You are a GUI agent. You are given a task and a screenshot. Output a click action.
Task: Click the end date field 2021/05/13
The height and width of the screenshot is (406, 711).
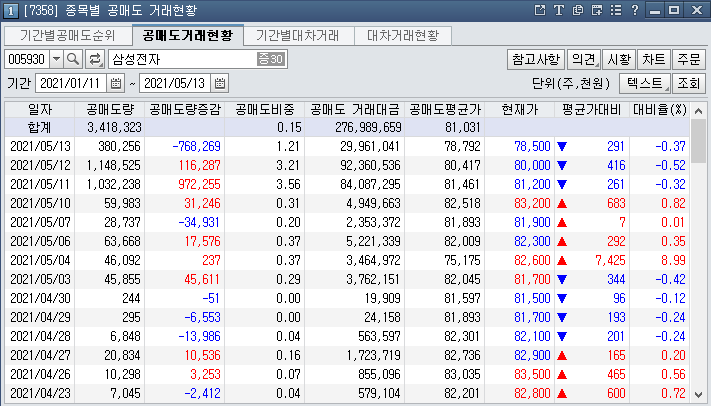click(x=175, y=83)
